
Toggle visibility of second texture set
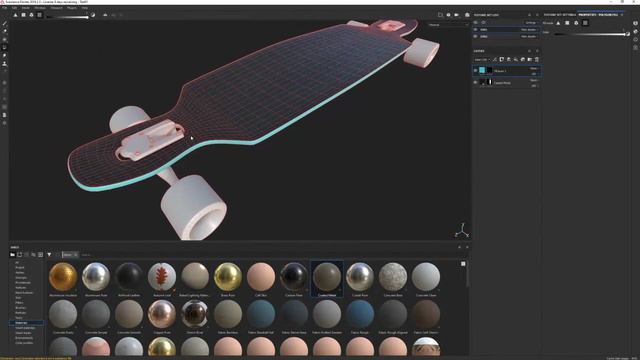point(476,36)
